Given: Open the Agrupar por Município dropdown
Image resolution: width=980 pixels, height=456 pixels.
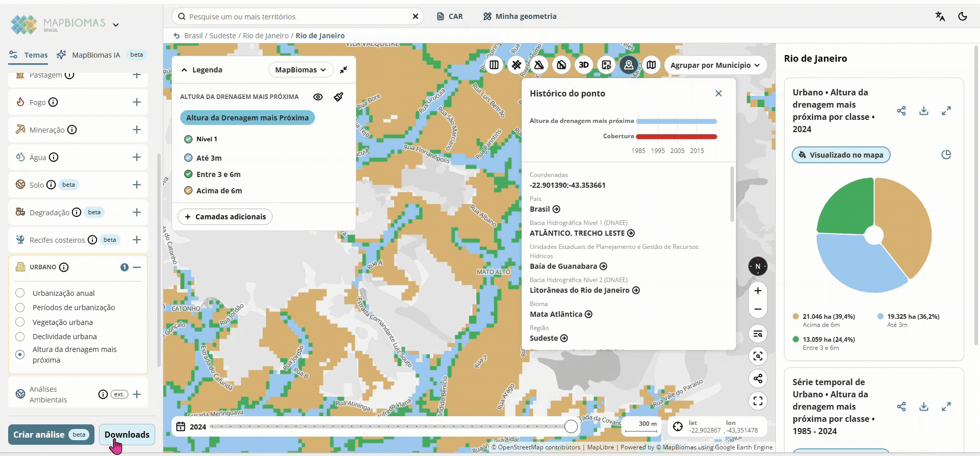Looking at the screenshot, I should click(715, 65).
